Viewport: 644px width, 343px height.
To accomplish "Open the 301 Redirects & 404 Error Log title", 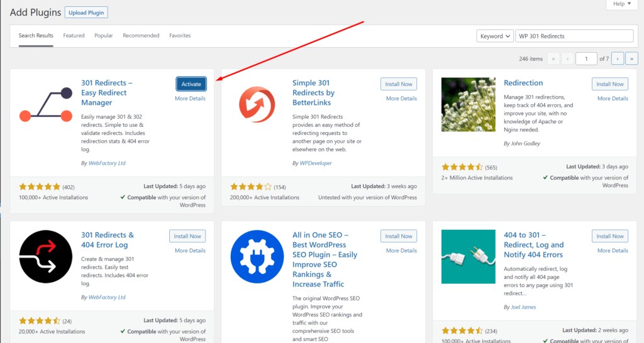I will click(107, 240).
